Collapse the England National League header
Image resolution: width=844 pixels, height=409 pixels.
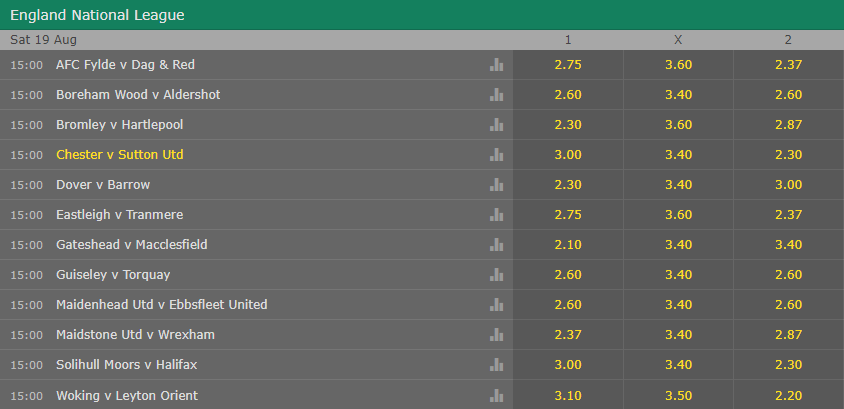pyautogui.click(x=422, y=15)
